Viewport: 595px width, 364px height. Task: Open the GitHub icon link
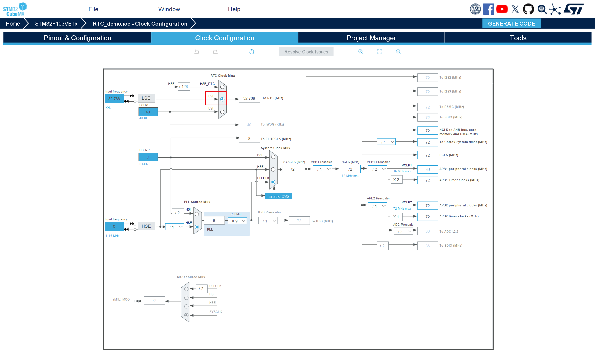[x=528, y=9]
